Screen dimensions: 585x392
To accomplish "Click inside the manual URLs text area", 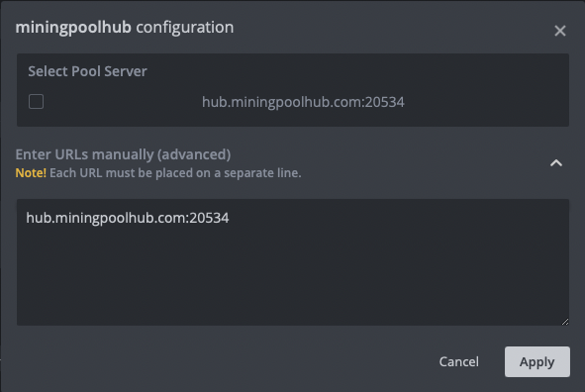I will click(x=293, y=262).
